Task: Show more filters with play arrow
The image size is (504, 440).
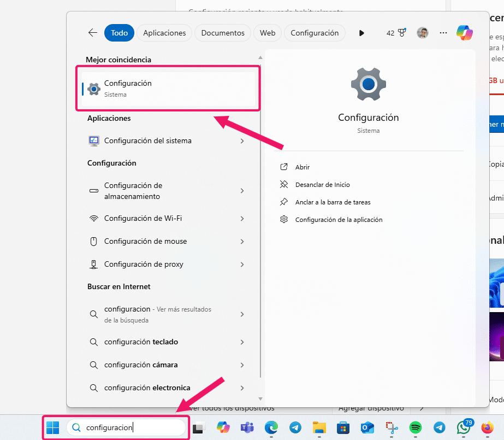Action: (x=361, y=33)
